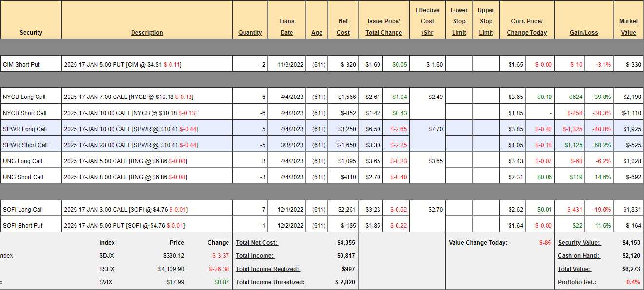The width and height of the screenshot is (644, 290).
Task: Click the Lower Stop Limit header
Action: (459, 21)
